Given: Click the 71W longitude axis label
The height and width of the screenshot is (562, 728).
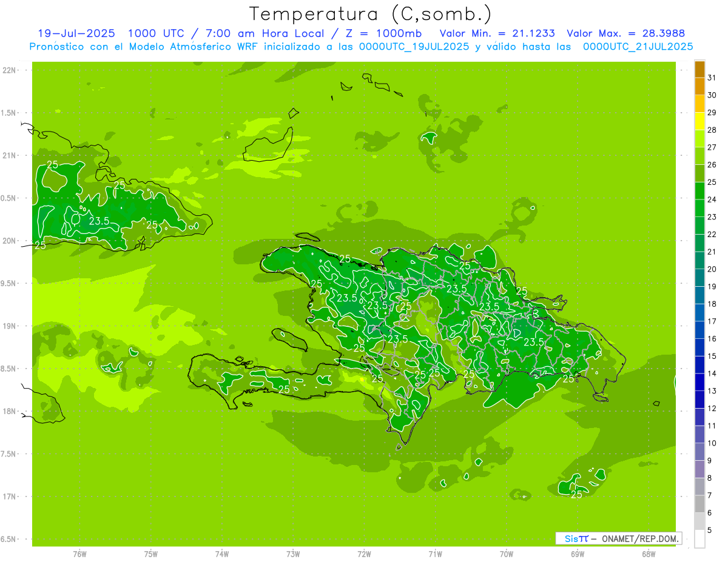Looking at the screenshot, I should [x=435, y=554].
